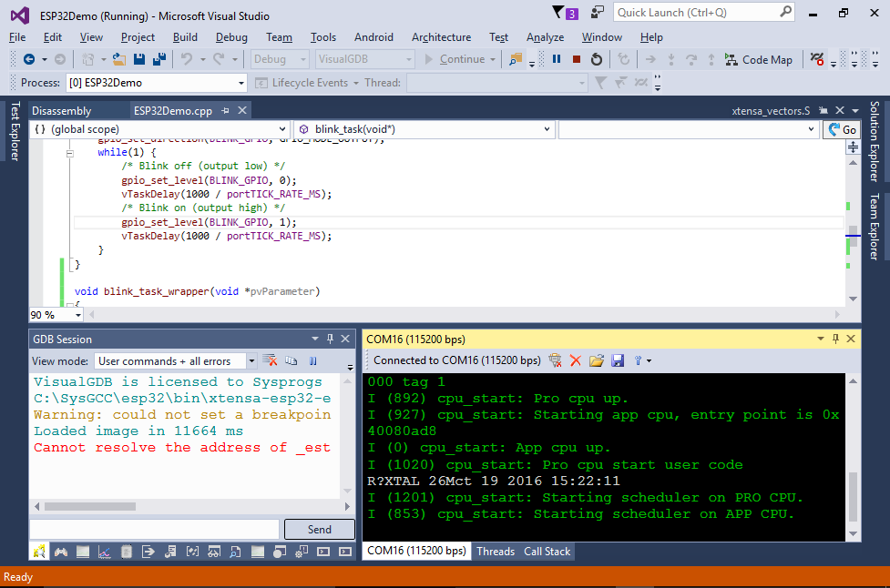Click the feedback icon beside notifications
Screen dimensions: 890x588
(x=597, y=13)
